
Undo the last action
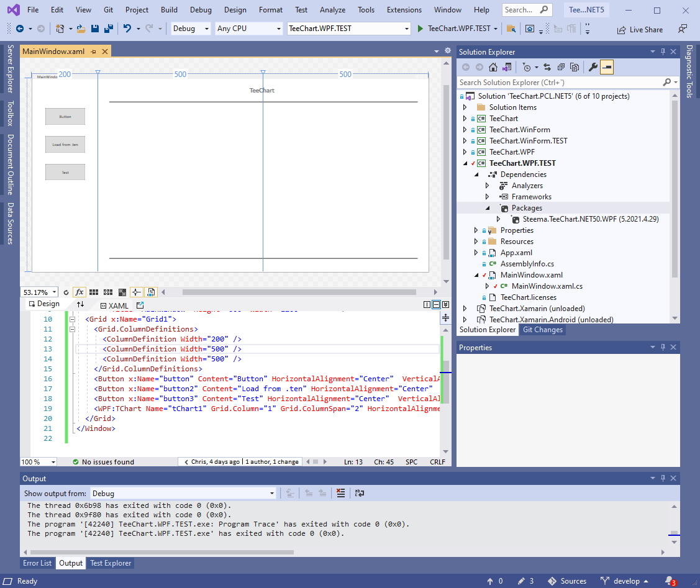pyautogui.click(x=127, y=29)
